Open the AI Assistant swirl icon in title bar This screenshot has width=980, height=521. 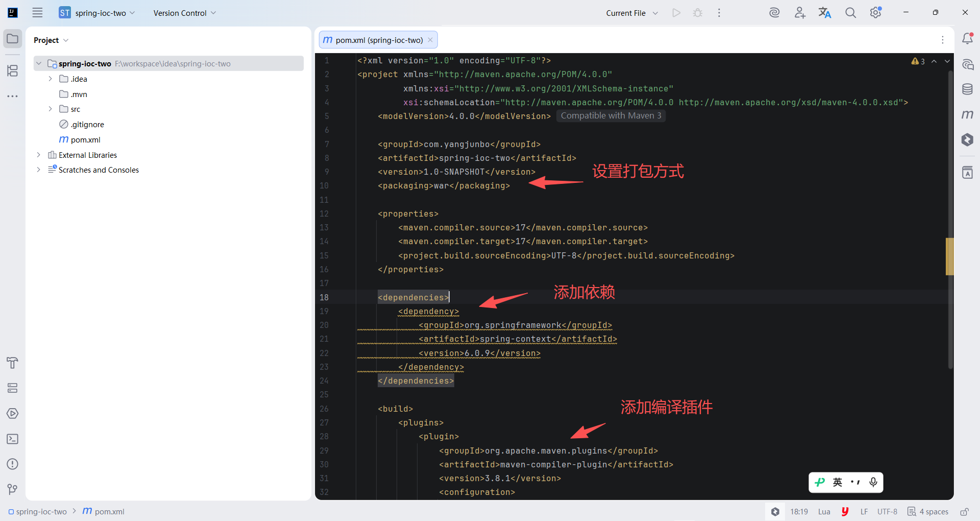(774, 13)
